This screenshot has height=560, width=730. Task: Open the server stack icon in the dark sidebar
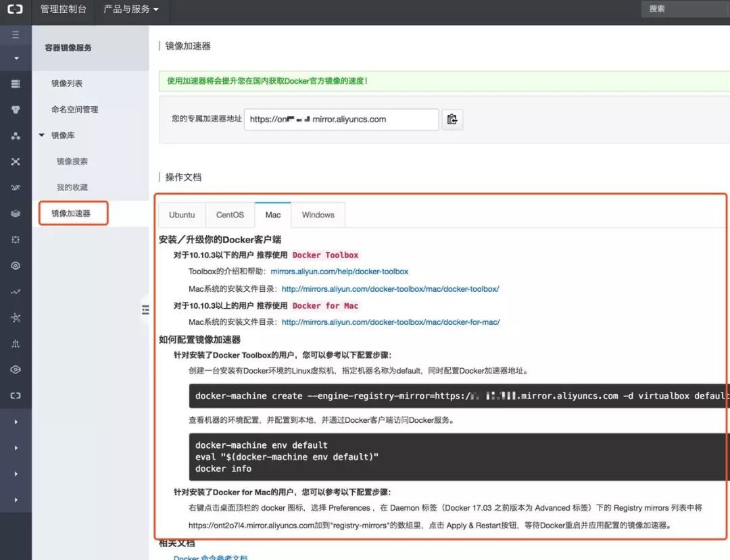coord(16,84)
